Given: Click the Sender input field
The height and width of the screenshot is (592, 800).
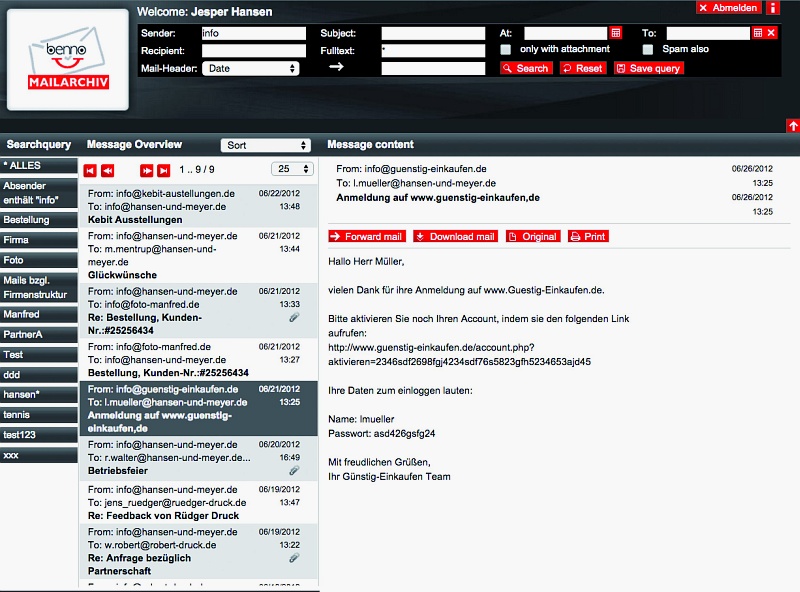Looking at the screenshot, I should (254, 33).
